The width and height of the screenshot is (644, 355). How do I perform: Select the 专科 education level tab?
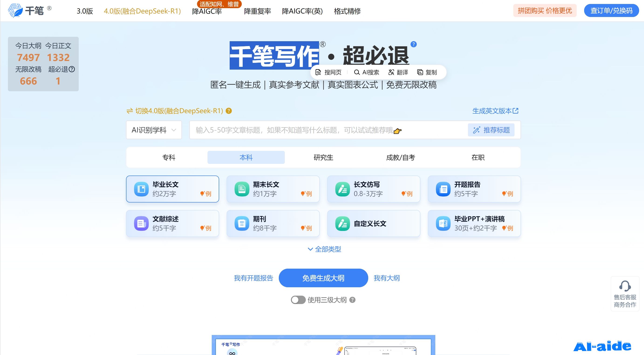169,157
